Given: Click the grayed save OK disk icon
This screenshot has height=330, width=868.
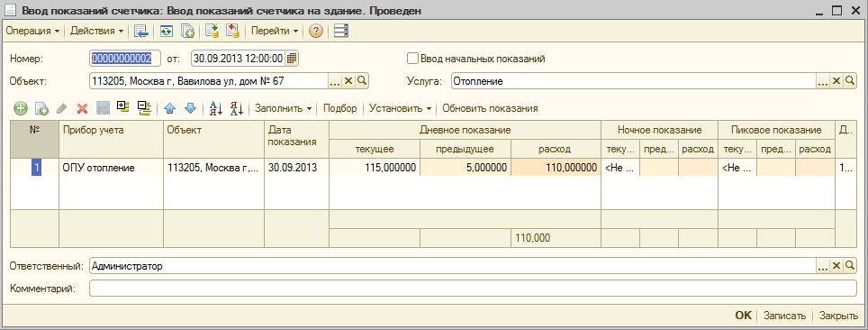Looking at the screenshot, I should [103, 109].
